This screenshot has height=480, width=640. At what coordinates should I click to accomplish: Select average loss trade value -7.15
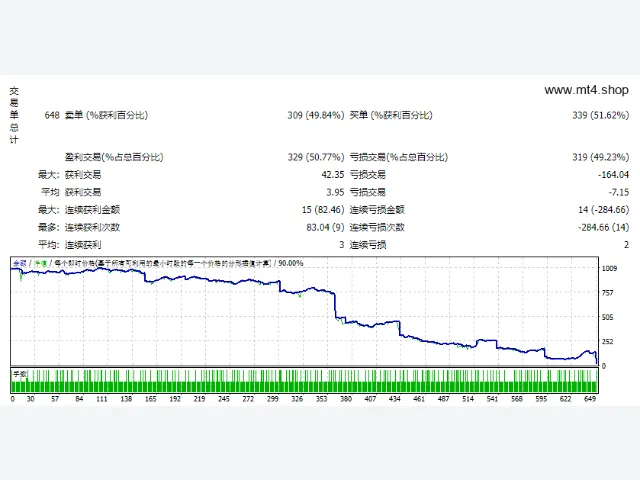618,192
